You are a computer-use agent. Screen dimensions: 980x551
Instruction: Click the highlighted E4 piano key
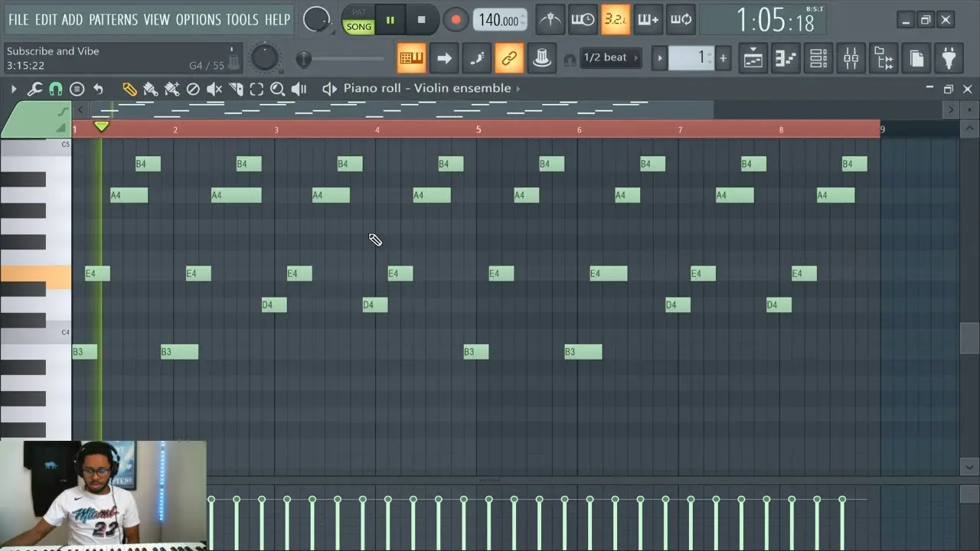click(36, 276)
